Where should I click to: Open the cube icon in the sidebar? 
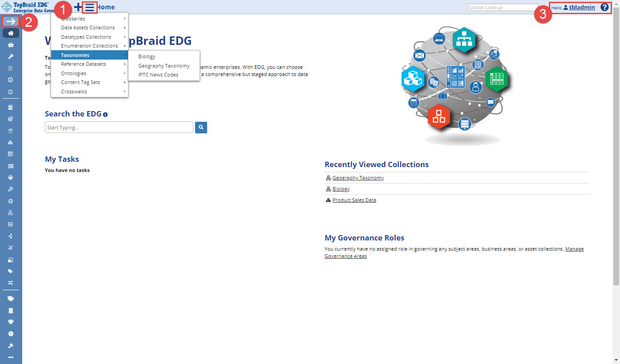(11, 131)
